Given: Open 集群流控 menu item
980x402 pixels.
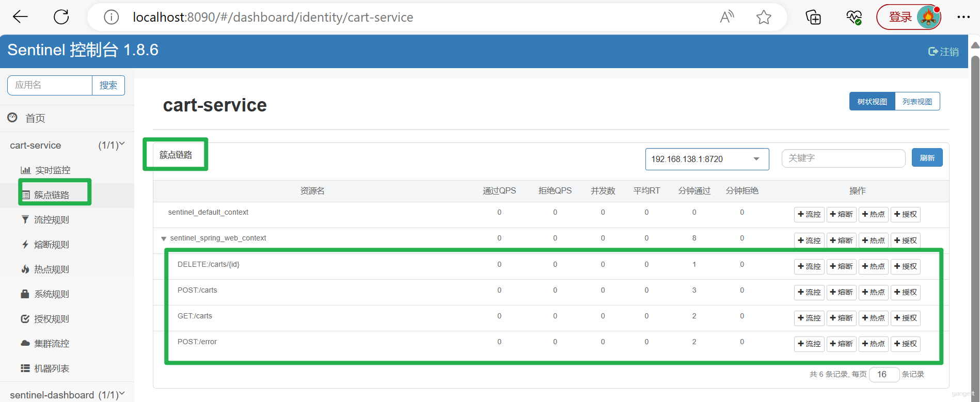Looking at the screenshot, I should [x=52, y=344].
